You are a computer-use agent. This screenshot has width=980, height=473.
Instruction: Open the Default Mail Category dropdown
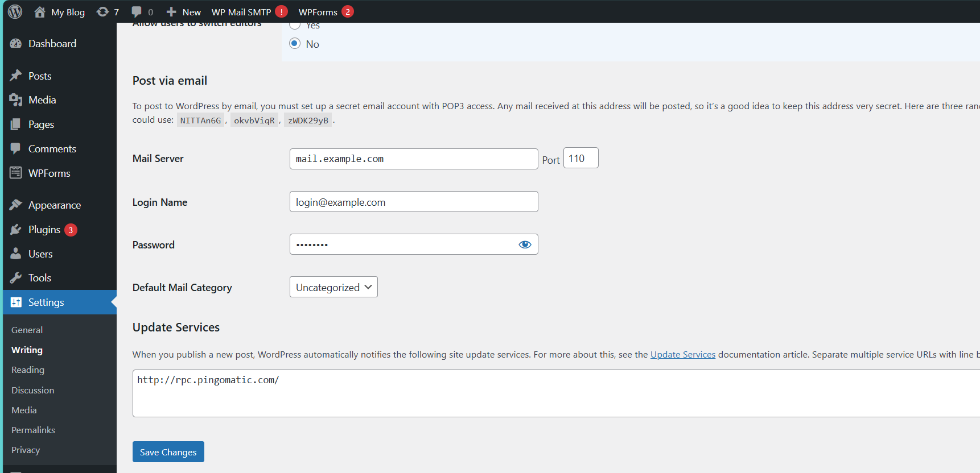pyautogui.click(x=333, y=287)
